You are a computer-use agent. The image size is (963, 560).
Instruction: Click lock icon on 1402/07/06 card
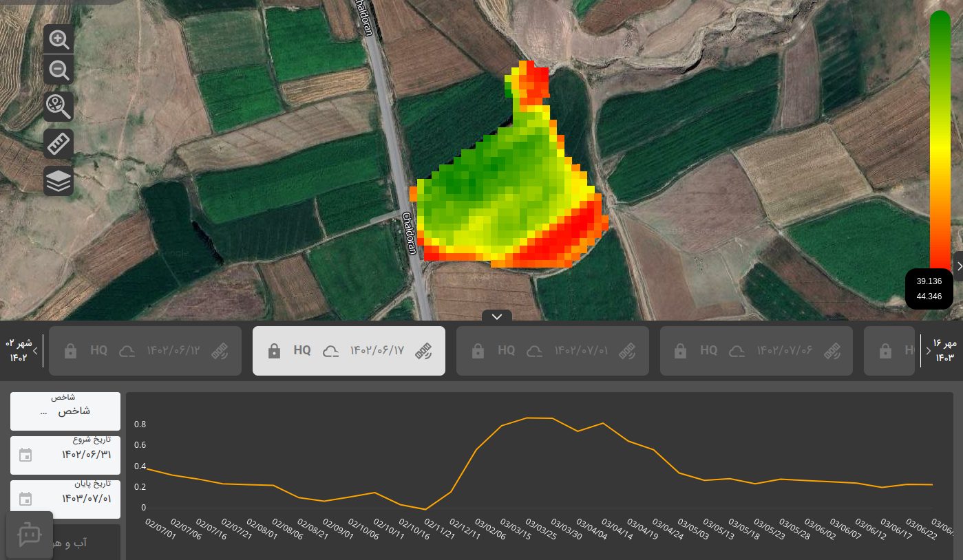pos(681,352)
